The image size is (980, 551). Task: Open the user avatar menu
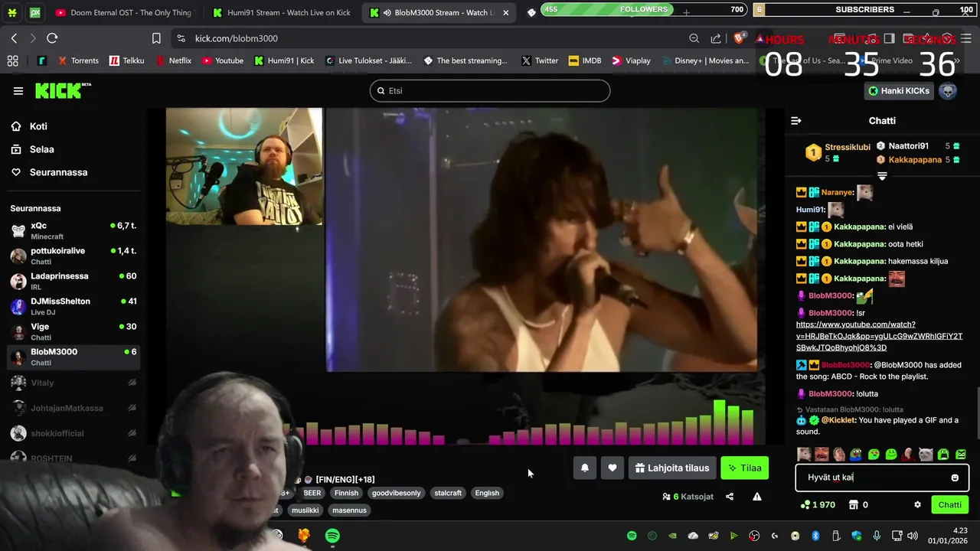pyautogui.click(x=948, y=90)
